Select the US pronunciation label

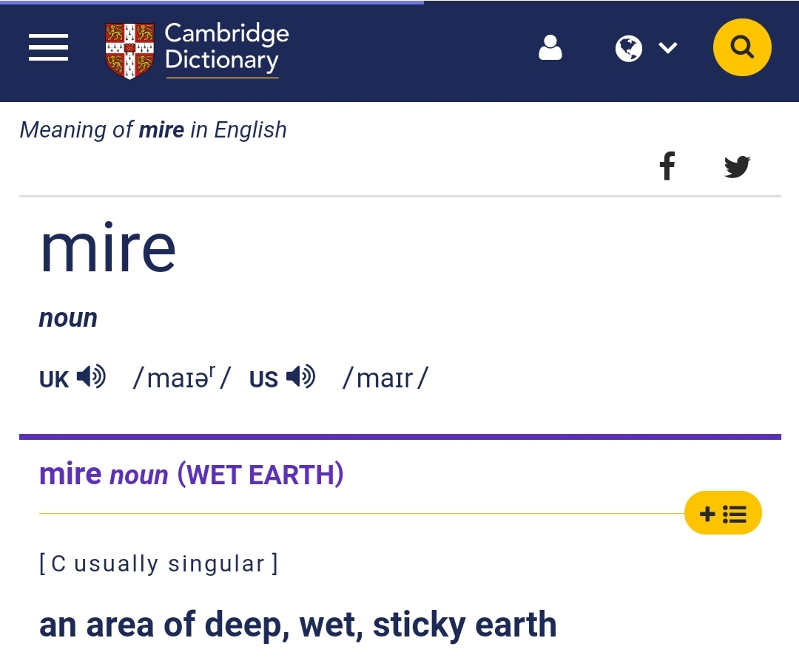(263, 380)
